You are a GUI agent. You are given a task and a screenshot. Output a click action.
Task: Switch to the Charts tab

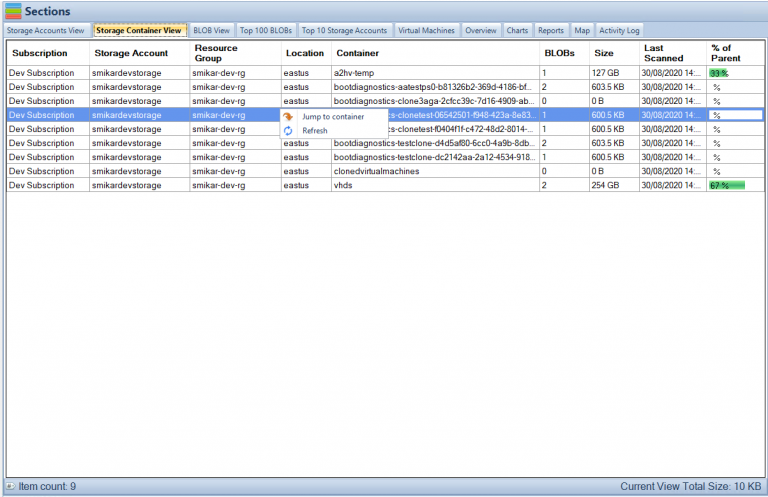(517, 30)
